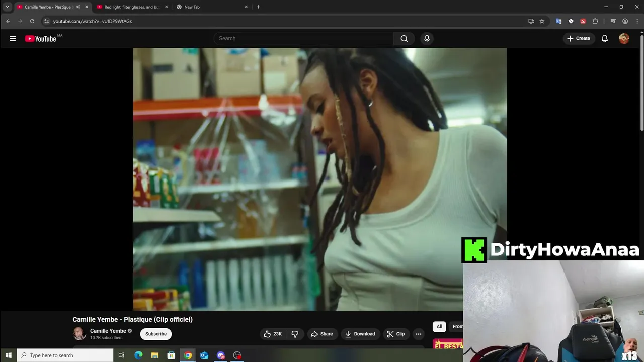Switch to the Camille Yembe - Plastique tab

(48, 7)
